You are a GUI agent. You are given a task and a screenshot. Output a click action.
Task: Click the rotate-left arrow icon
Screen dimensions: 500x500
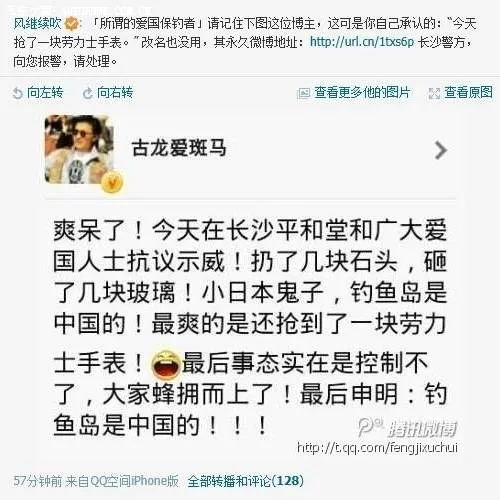pos(17,93)
